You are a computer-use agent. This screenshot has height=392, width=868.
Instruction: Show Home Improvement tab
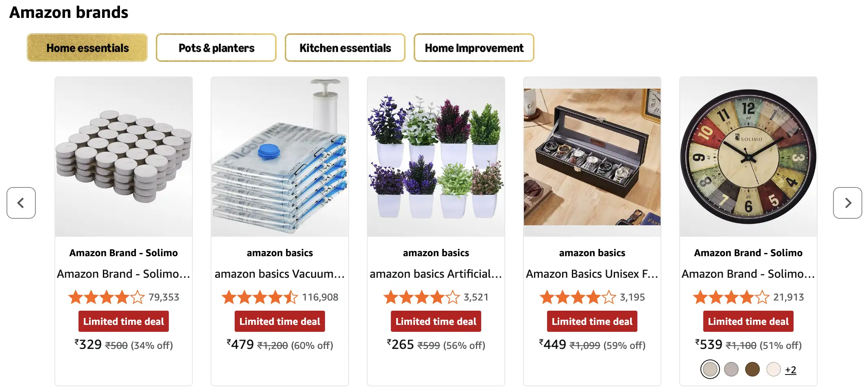(474, 48)
